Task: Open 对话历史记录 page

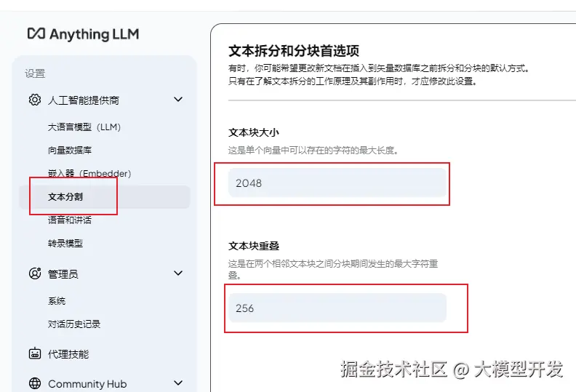Action: (x=74, y=324)
